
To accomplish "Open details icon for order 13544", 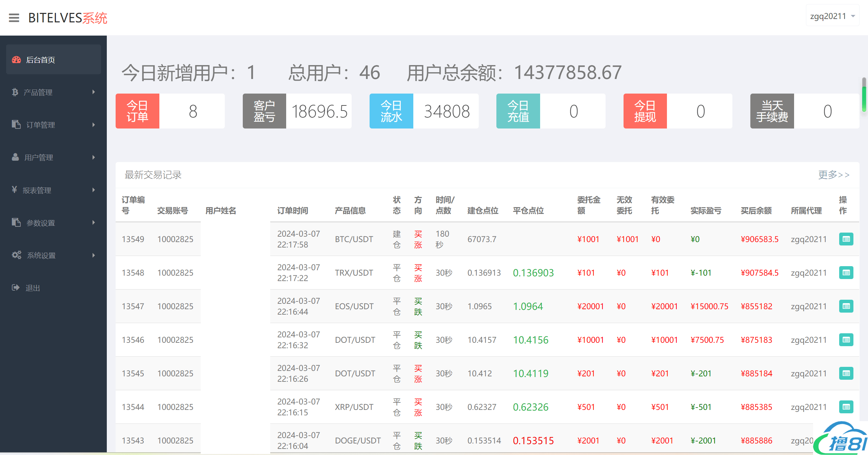I will 846,407.
